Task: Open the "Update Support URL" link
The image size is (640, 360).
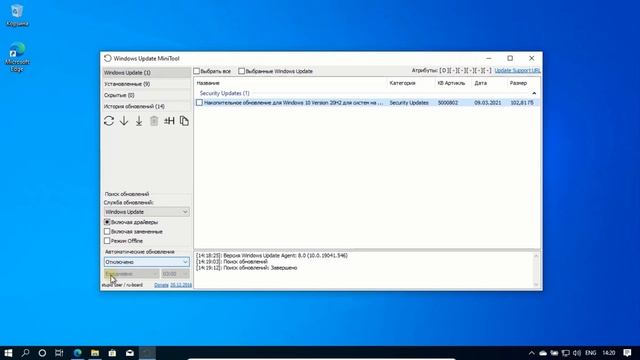Action: coord(518,71)
